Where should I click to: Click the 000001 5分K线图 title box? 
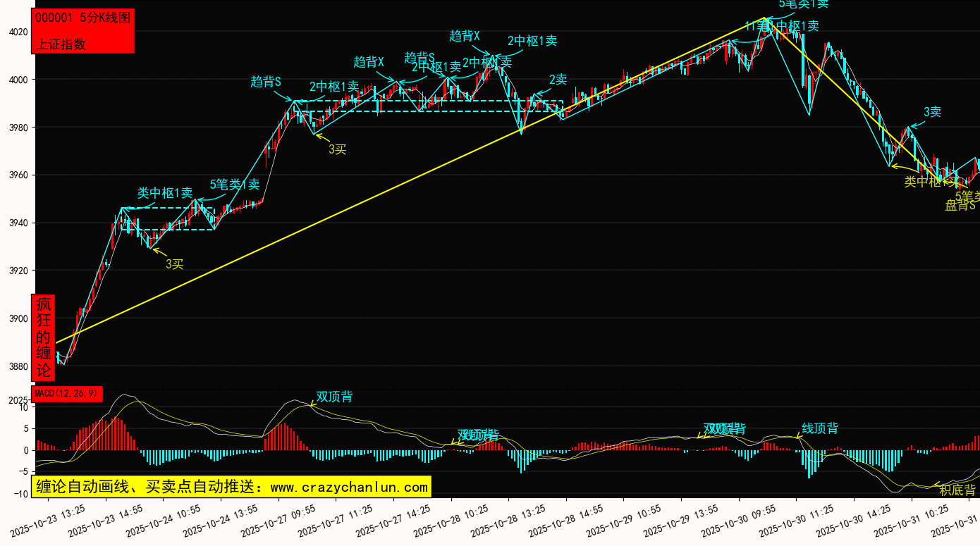pos(82,18)
